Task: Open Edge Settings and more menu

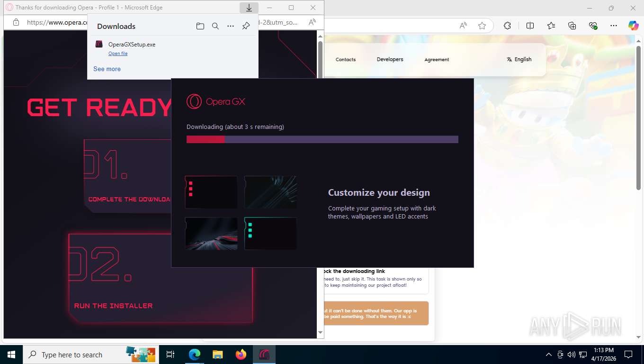Action: [x=614, y=26]
